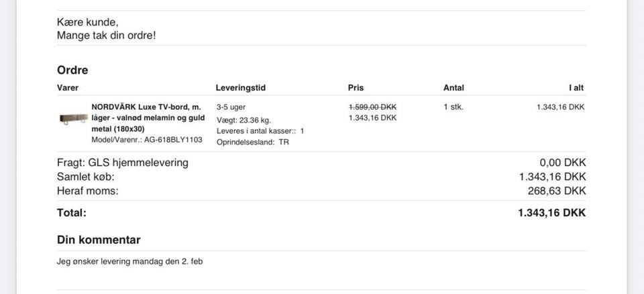Click the 3-5 uger delivery time text
Screen dimensions: 644x294
click(231, 107)
